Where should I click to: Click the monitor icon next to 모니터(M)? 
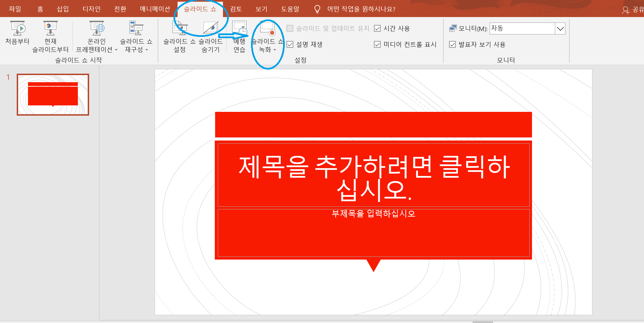(x=453, y=28)
